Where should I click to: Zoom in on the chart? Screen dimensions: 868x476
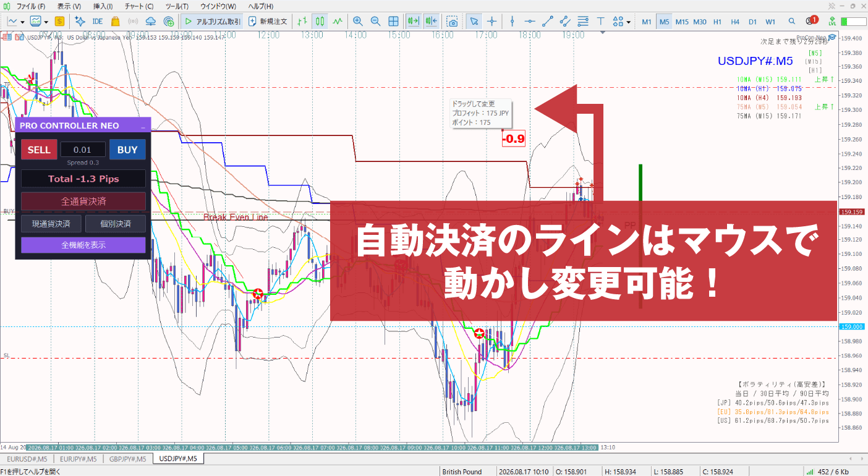point(357,21)
